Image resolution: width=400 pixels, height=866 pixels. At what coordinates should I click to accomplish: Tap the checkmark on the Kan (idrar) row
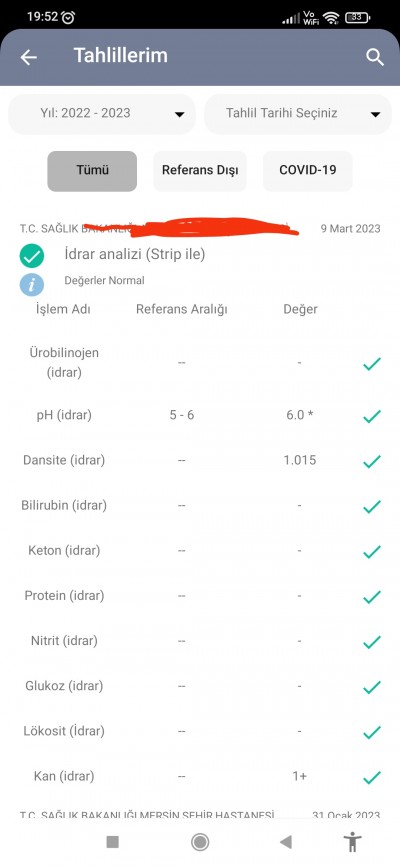[372, 777]
